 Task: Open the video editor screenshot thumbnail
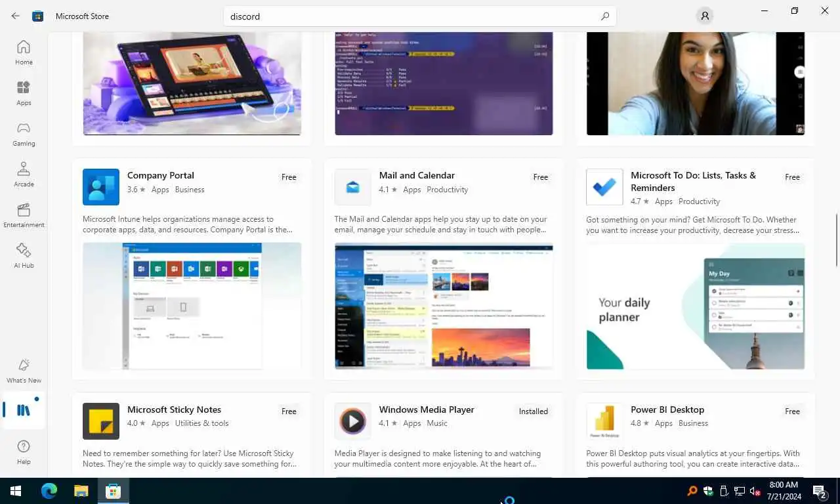[x=192, y=83]
